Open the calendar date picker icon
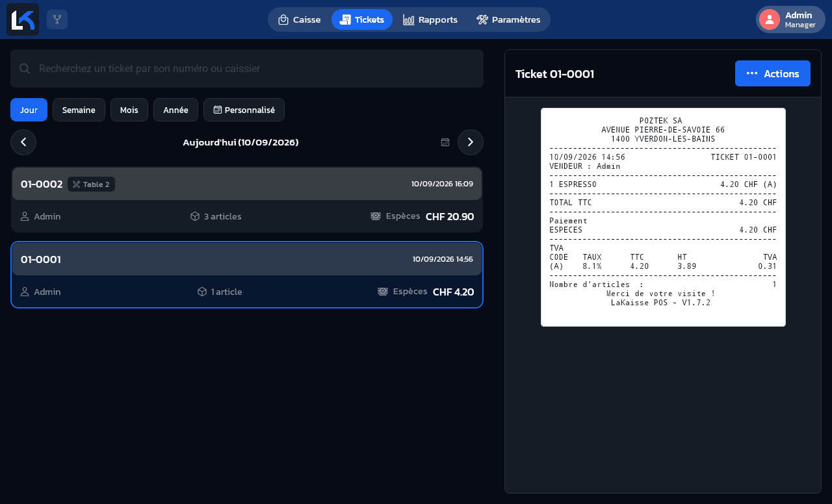This screenshot has width=832, height=504. point(445,142)
